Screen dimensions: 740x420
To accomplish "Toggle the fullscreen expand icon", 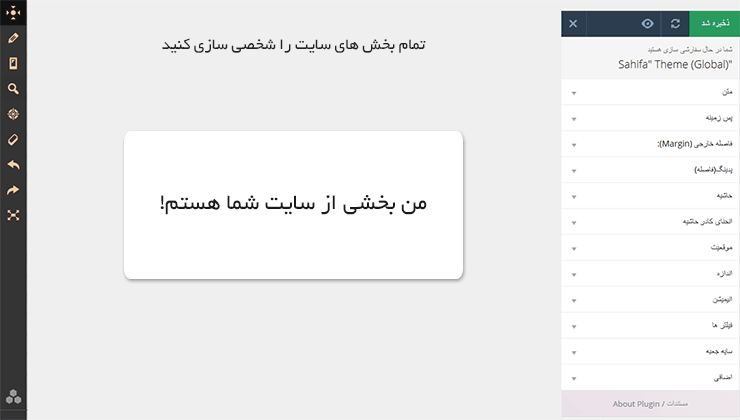I will click(x=13, y=216).
